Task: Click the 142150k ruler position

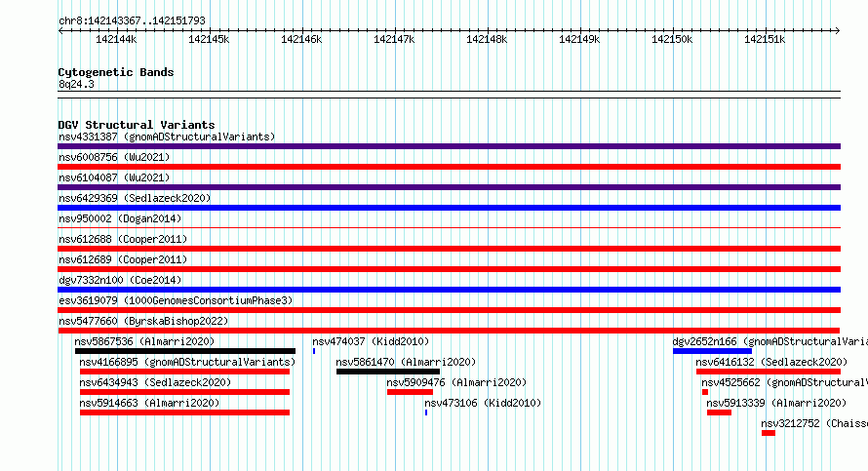Action: (x=672, y=39)
